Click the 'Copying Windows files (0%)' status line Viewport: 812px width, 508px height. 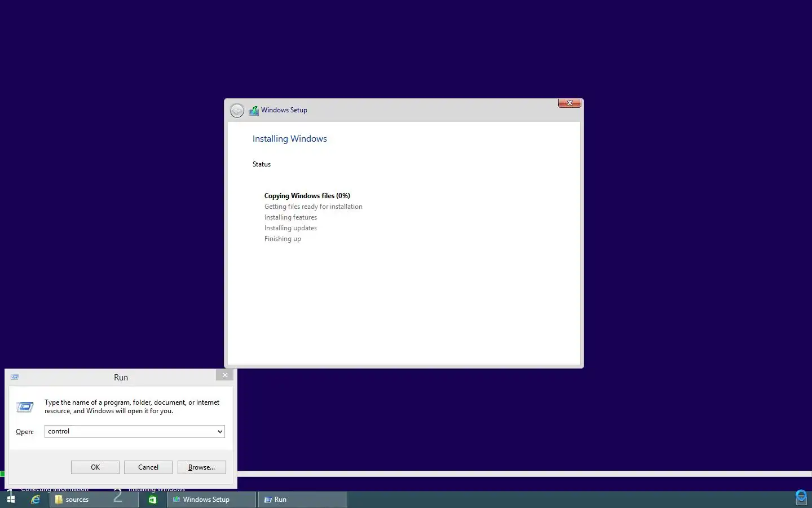(307, 196)
